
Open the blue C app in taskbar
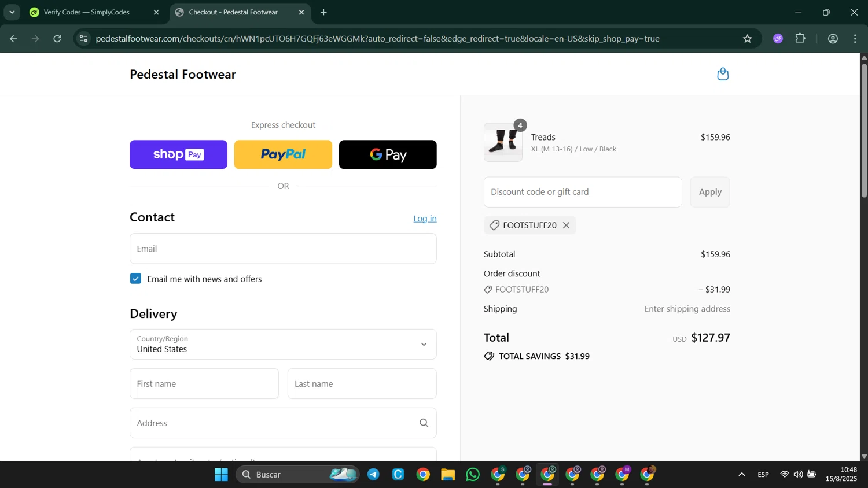click(x=398, y=475)
